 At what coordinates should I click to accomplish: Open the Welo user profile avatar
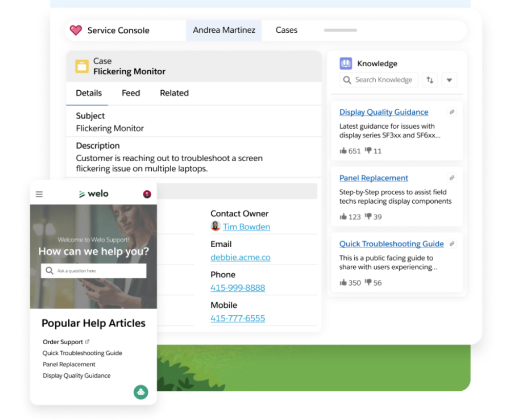[x=147, y=194]
